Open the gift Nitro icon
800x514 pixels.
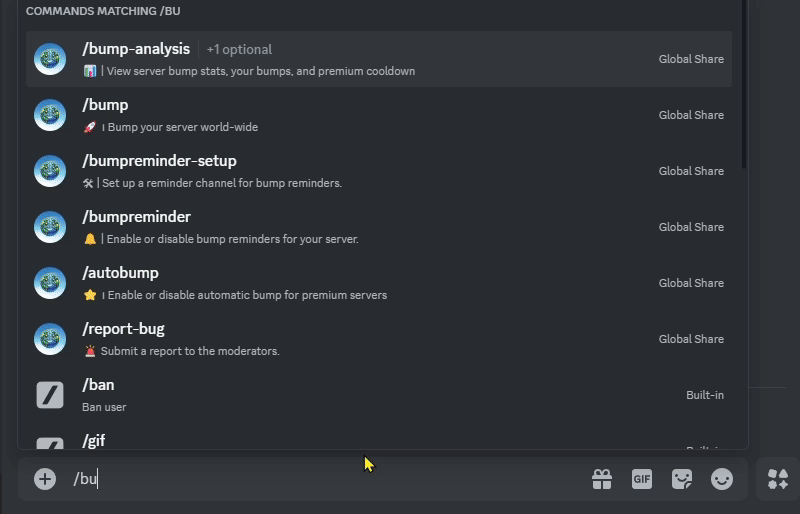[x=602, y=479]
